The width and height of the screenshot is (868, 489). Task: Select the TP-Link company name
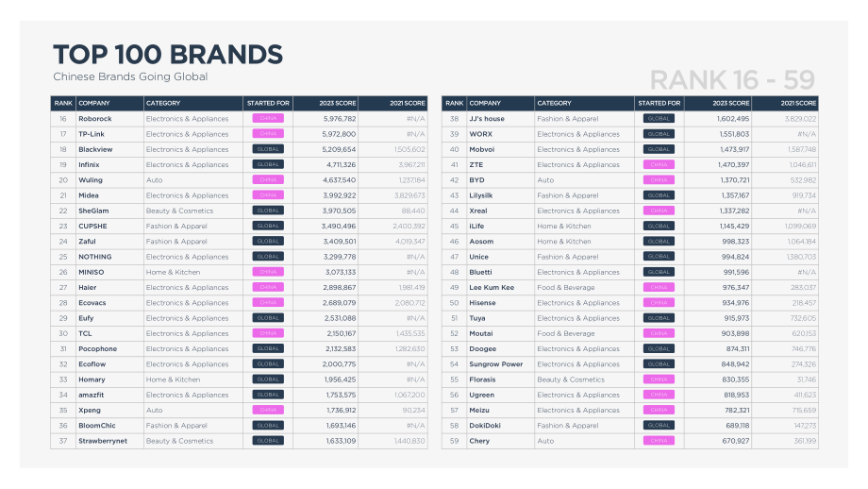click(x=92, y=134)
